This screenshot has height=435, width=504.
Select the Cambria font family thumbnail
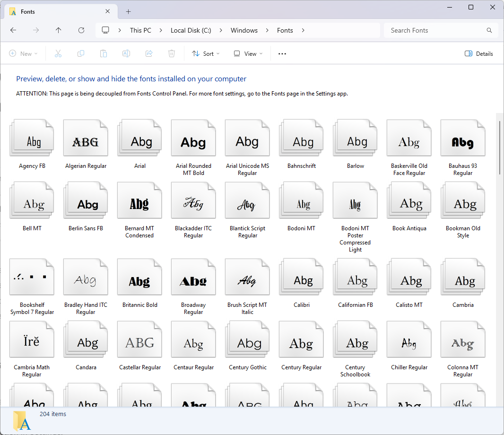click(463, 277)
